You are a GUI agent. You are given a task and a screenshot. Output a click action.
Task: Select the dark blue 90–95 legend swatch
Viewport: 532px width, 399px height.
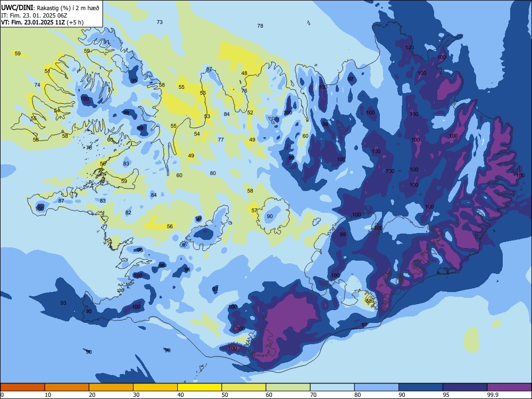tap(421, 387)
